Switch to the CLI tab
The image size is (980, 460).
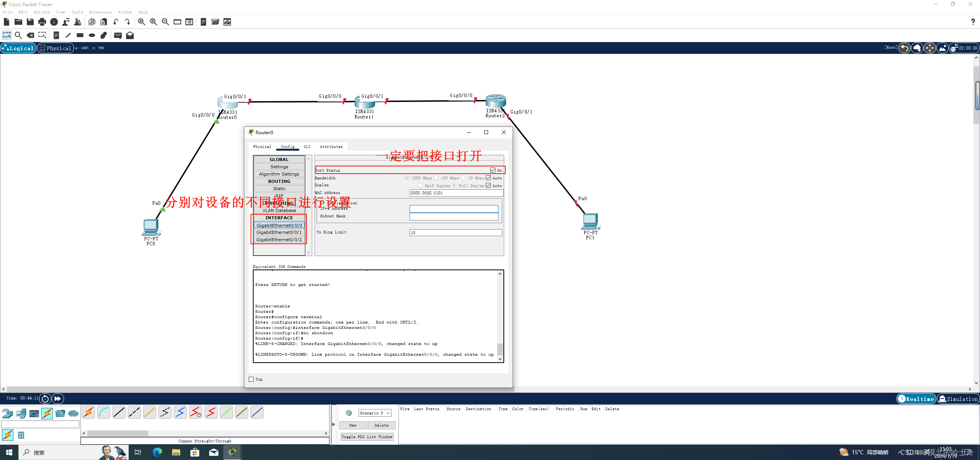[x=307, y=147]
